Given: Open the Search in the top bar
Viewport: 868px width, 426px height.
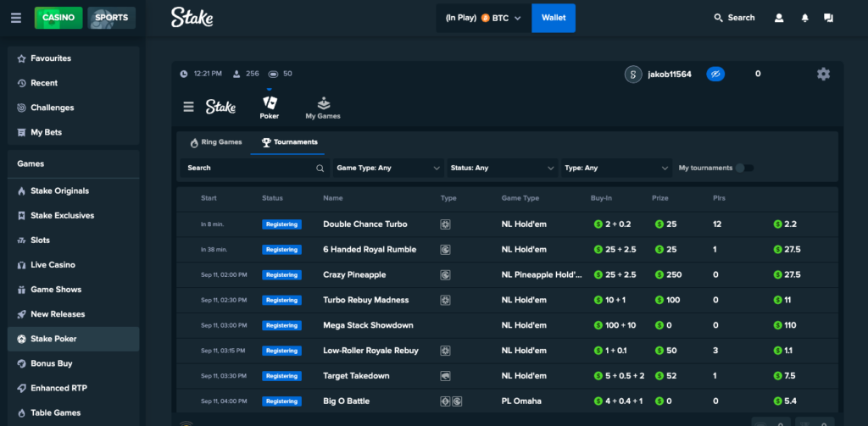Looking at the screenshot, I should (x=734, y=18).
